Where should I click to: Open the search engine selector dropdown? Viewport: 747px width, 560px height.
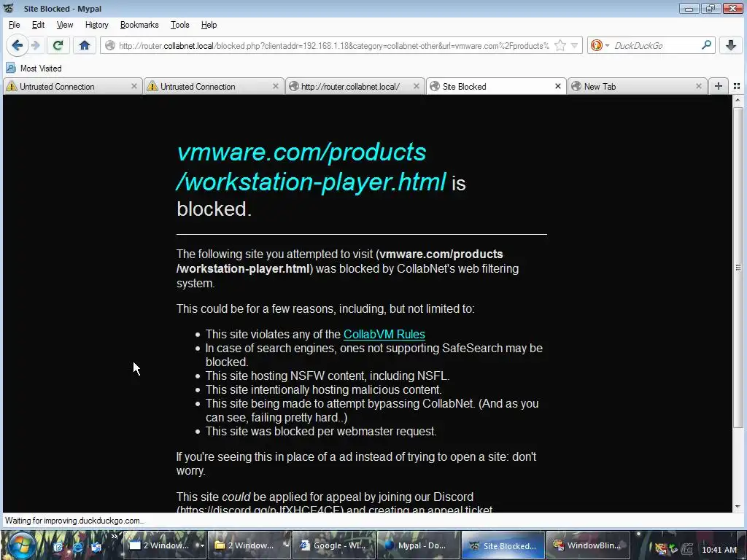click(x=600, y=45)
